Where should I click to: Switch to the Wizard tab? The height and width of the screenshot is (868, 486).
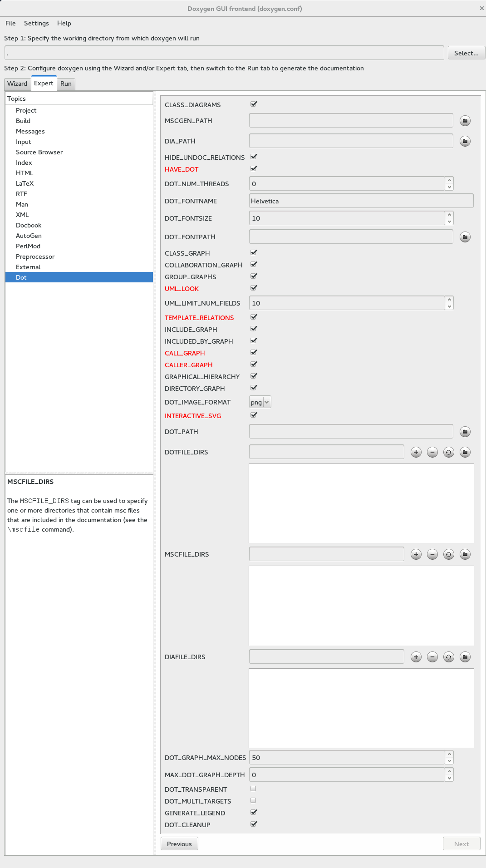(17, 84)
